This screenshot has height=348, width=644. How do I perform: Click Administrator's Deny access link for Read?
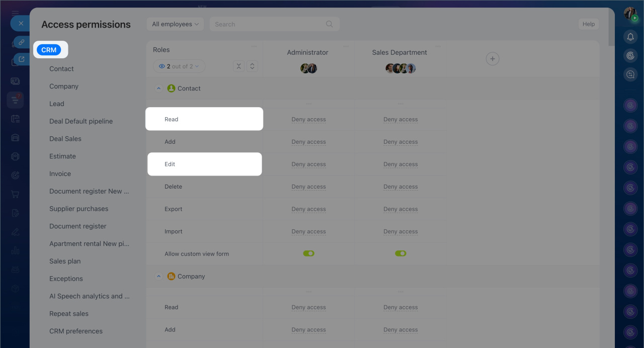(308, 120)
